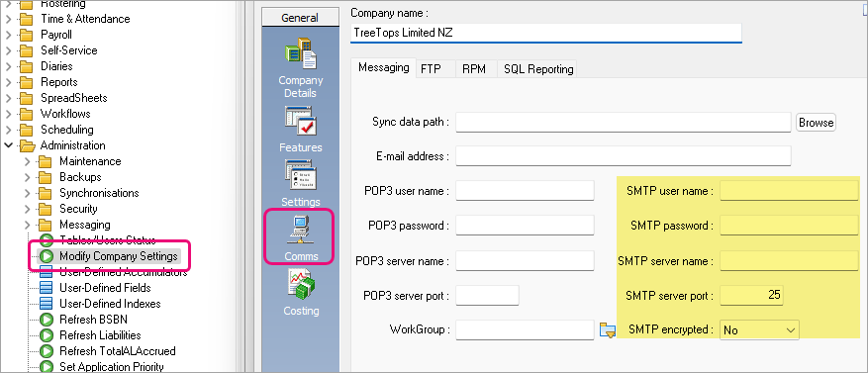Open the Company Details section icon
This screenshot has height=373, width=868.
[301, 54]
